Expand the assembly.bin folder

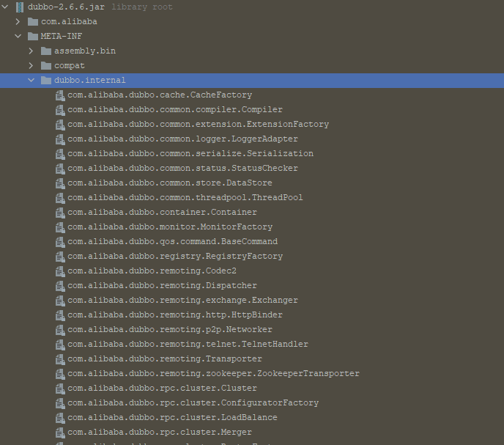[x=31, y=51]
